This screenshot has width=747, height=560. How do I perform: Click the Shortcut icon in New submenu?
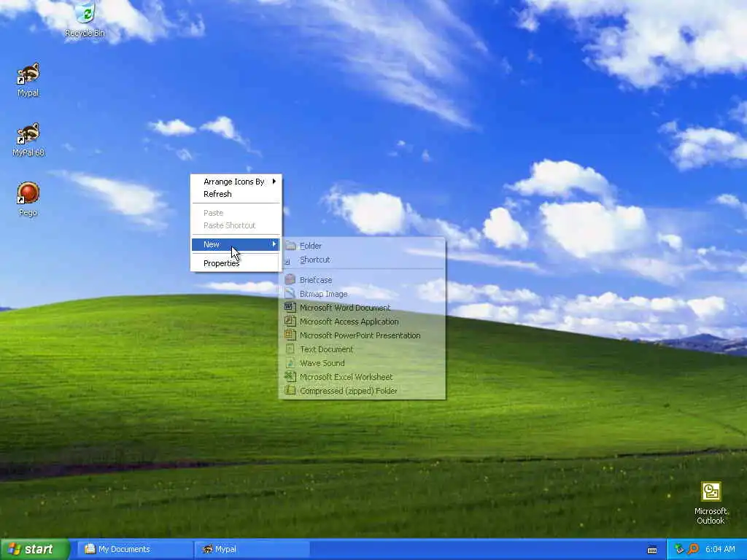point(288,260)
